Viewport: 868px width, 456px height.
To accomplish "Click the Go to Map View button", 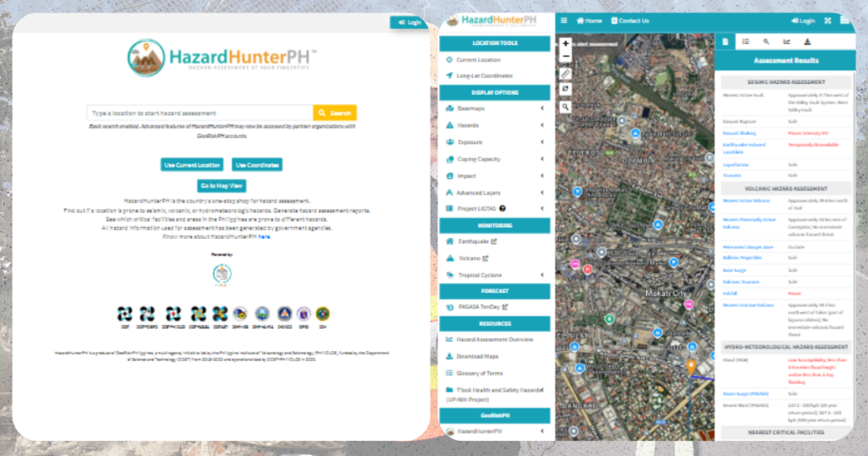I will coord(221,186).
